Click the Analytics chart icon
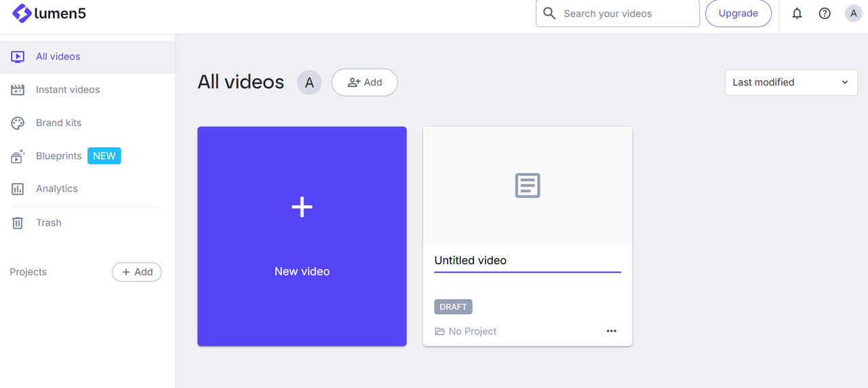Image resolution: width=868 pixels, height=388 pixels. point(18,189)
